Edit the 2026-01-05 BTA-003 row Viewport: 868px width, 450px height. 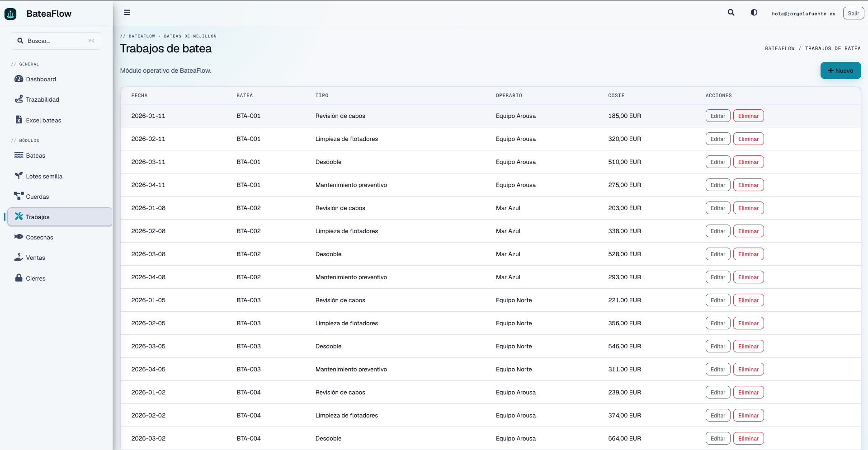(x=717, y=300)
